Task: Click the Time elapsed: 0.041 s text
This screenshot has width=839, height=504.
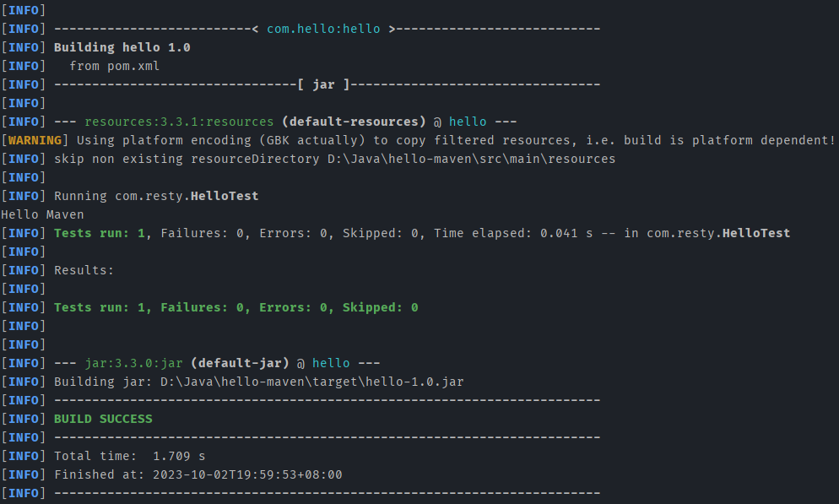Action: 513,233
